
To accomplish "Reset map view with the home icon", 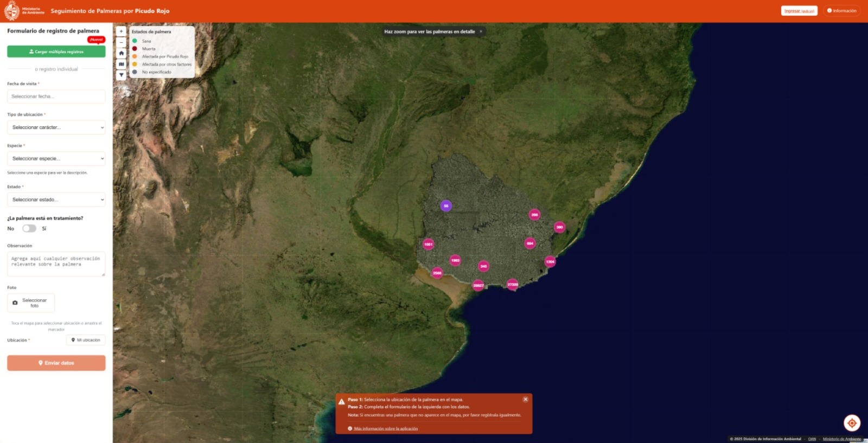I will coord(121,53).
